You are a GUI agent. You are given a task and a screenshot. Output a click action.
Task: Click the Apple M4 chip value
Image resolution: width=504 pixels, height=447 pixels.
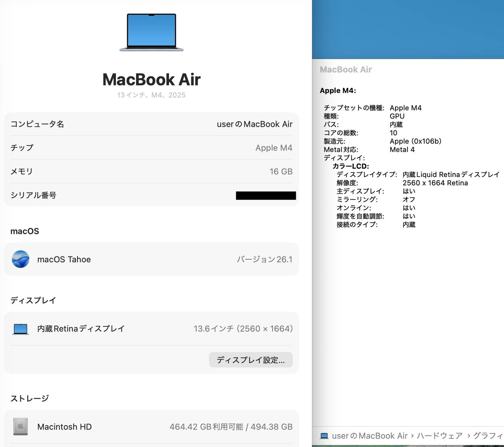point(274,148)
